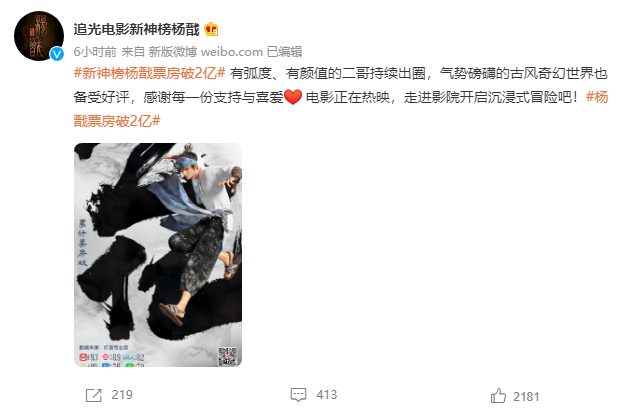625x411 pixels.
Task: Click the repost share arrow icon
Action: coord(94,395)
